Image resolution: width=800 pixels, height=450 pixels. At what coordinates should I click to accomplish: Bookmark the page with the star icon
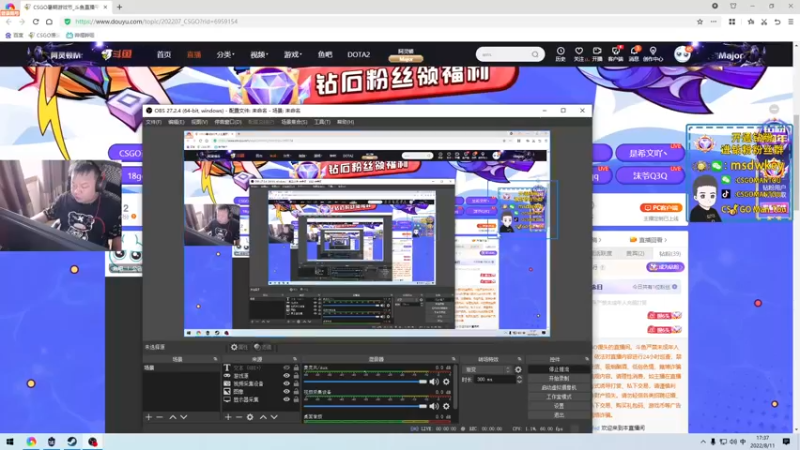pyautogui.click(x=700, y=21)
